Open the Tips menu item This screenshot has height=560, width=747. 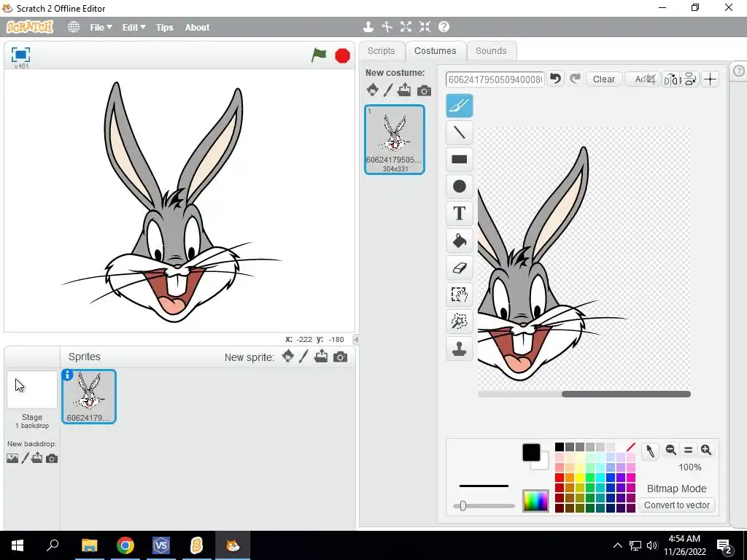click(x=164, y=28)
